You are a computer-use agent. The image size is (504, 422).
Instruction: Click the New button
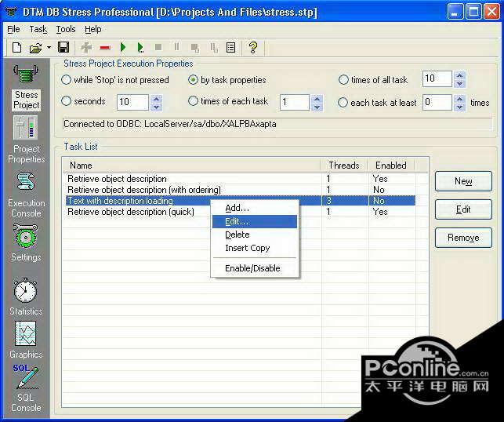(463, 181)
